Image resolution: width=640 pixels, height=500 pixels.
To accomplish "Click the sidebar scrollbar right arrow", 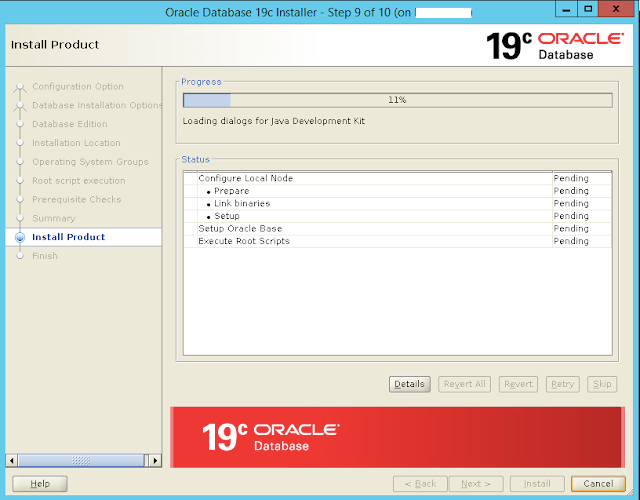I will click(x=155, y=460).
